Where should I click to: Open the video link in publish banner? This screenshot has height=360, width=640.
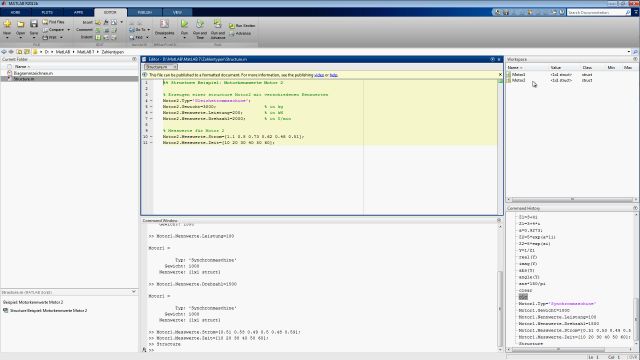(319, 75)
